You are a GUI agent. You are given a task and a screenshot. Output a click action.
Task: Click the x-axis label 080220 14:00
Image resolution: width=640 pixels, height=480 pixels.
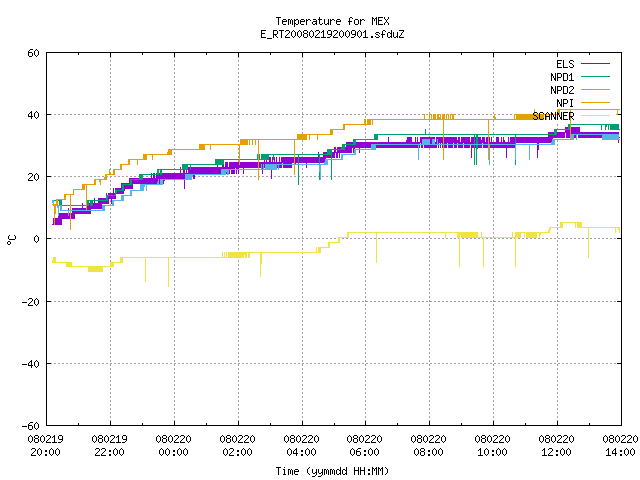pos(620,446)
